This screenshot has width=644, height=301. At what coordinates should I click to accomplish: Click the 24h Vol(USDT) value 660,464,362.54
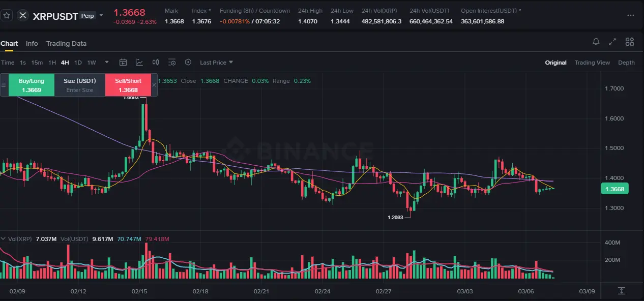coord(431,21)
